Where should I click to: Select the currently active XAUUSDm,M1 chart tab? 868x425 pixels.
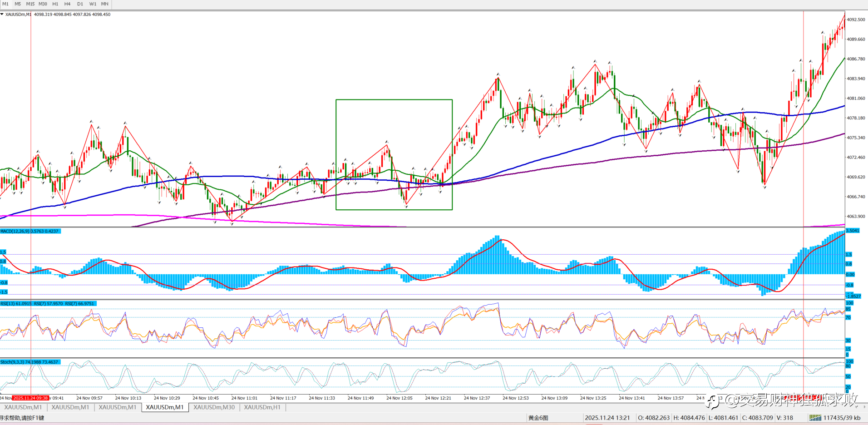165,407
